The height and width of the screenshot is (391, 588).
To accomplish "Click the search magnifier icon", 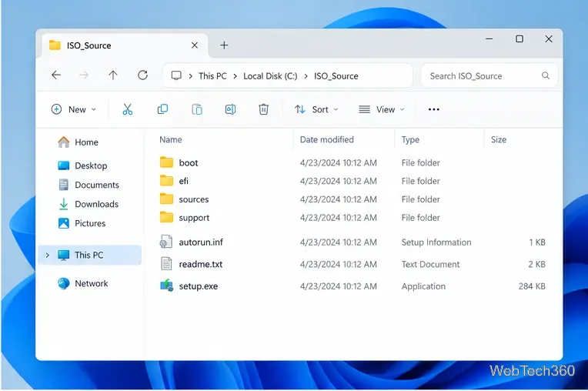I will click(x=546, y=75).
